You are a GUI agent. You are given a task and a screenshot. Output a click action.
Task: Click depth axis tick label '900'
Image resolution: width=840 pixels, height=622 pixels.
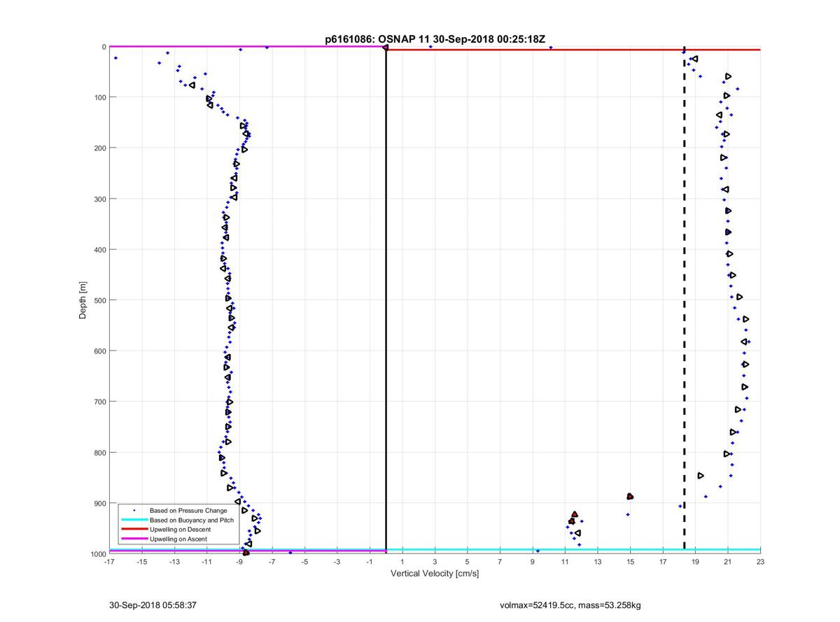[x=99, y=503]
